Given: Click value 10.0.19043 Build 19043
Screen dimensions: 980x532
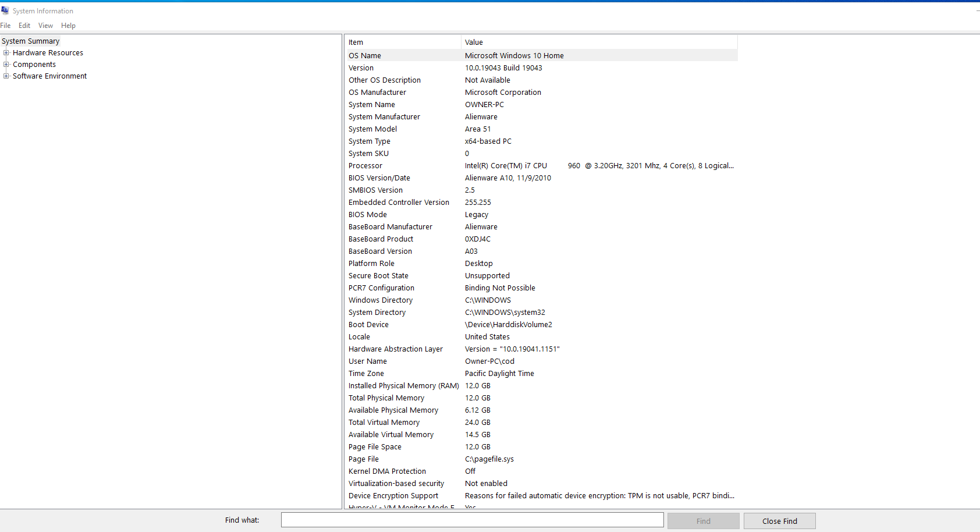Looking at the screenshot, I should coord(503,68).
